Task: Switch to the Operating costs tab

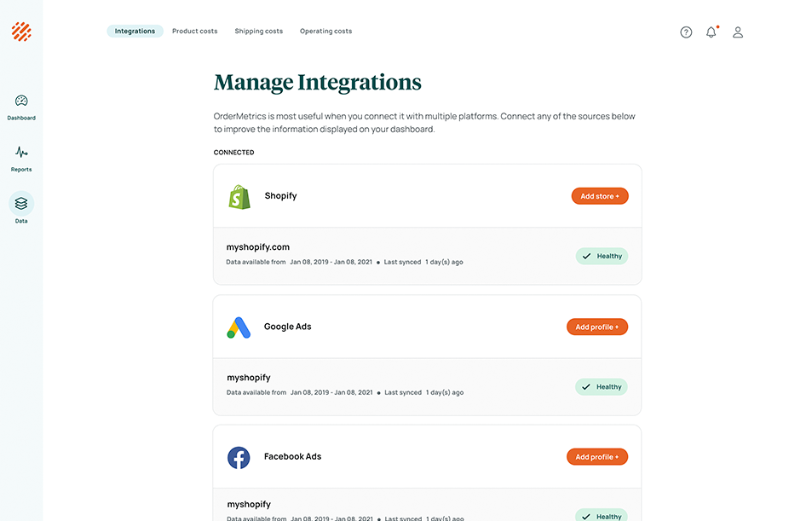Action: [x=325, y=31]
